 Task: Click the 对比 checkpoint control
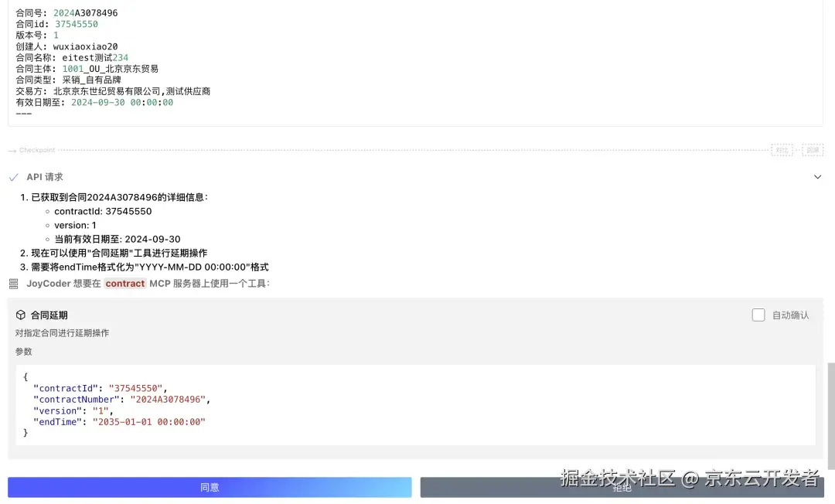pyautogui.click(x=782, y=149)
